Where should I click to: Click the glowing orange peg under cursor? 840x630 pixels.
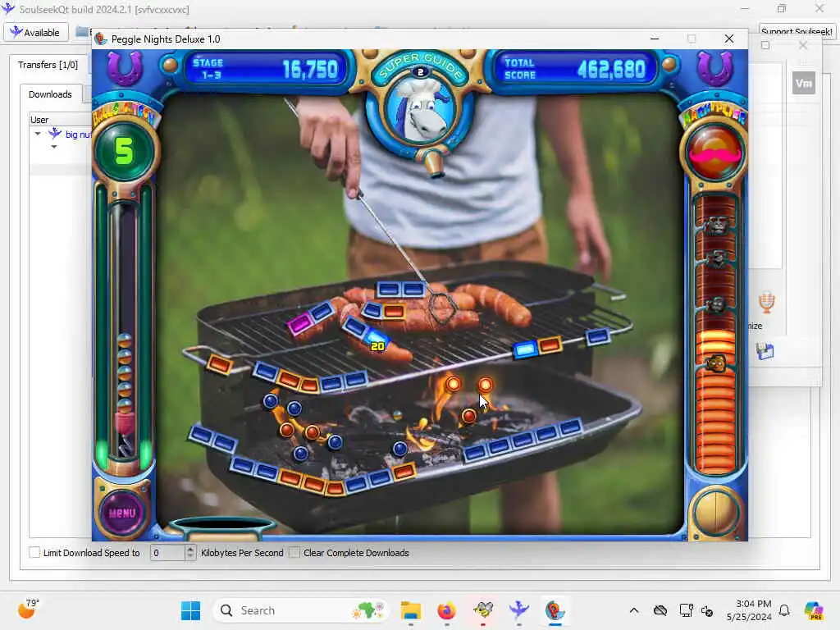coord(486,386)
